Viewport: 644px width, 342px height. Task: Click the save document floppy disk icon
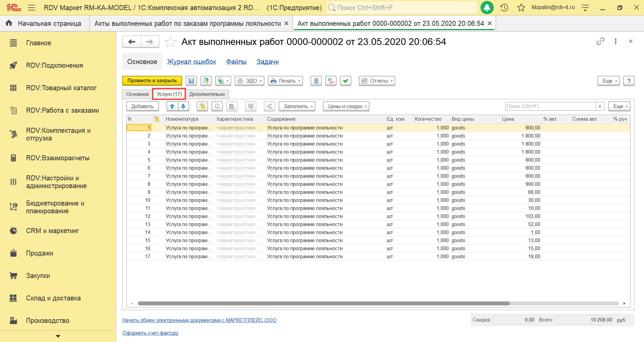[x=191, y=81]
